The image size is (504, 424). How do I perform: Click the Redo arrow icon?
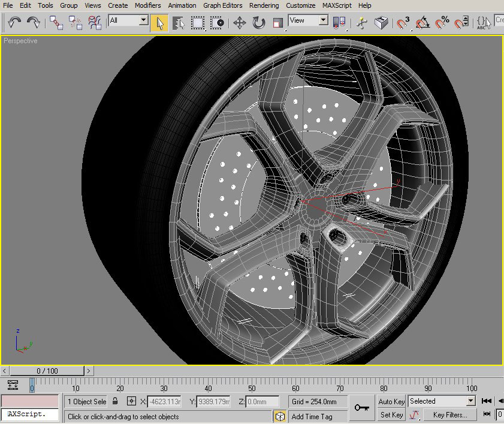[33, 23]
